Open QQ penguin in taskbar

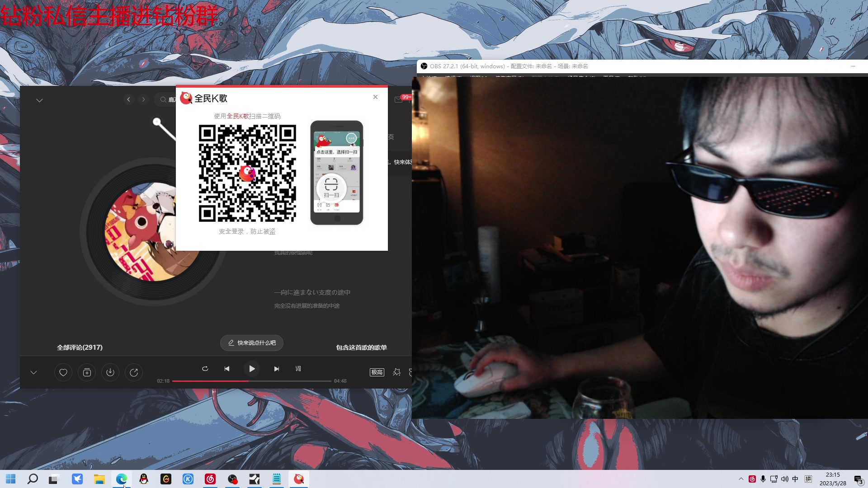tap(144, 479)
